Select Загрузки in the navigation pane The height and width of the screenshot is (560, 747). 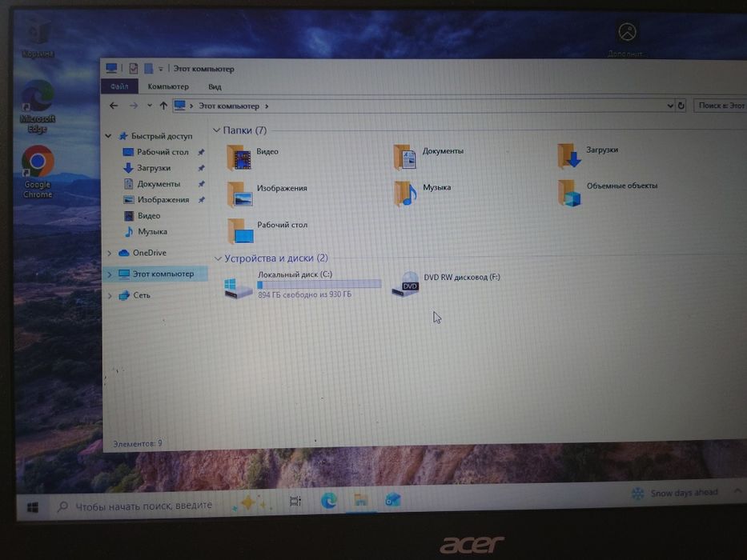click(154, 168)
